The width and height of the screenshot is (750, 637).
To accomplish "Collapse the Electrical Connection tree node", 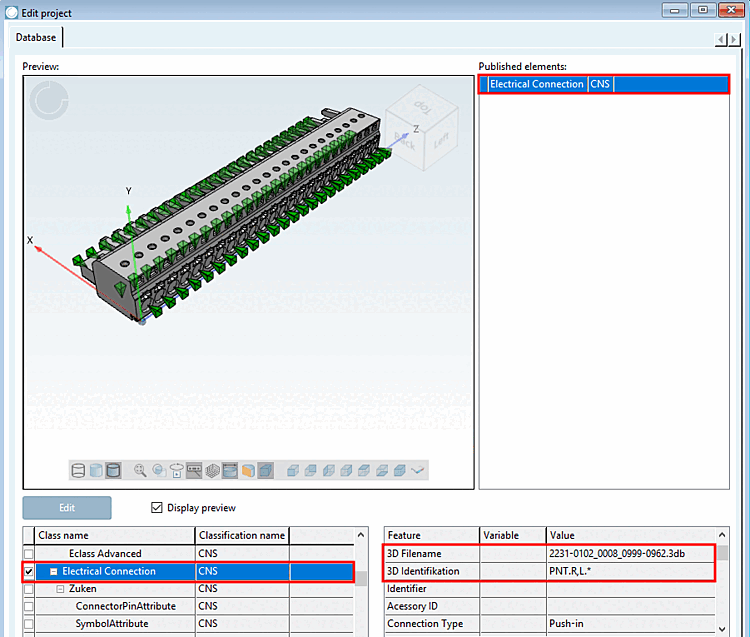I will 54,572.
